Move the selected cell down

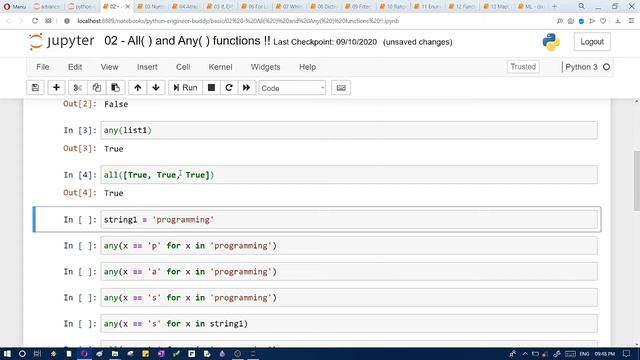click(156, 88)
